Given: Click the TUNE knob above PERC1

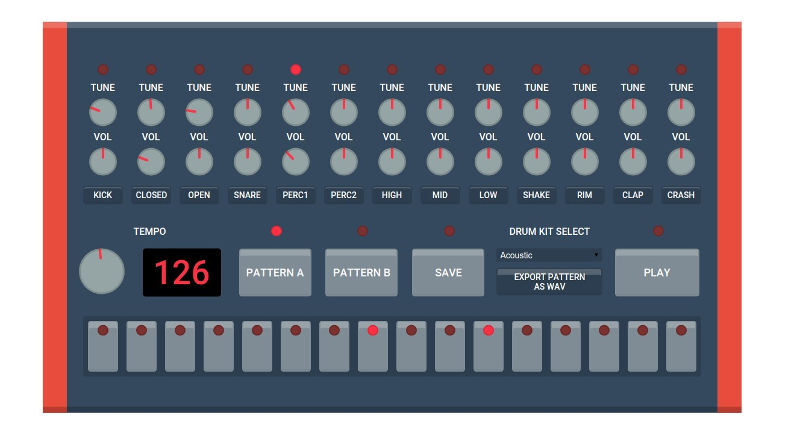Looking at the screenshot, I should [x=295, y=112].
